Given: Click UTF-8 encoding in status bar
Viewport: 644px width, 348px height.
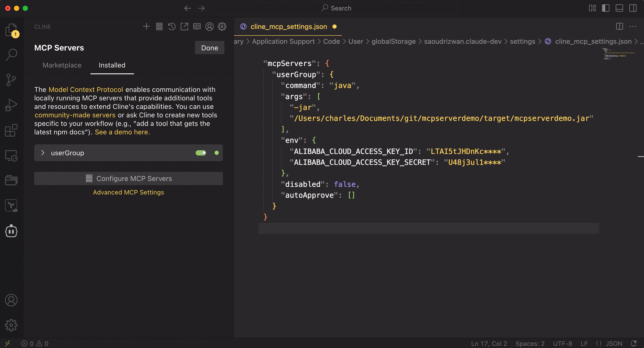Looking at the screenshot, I should coord(563,343).
